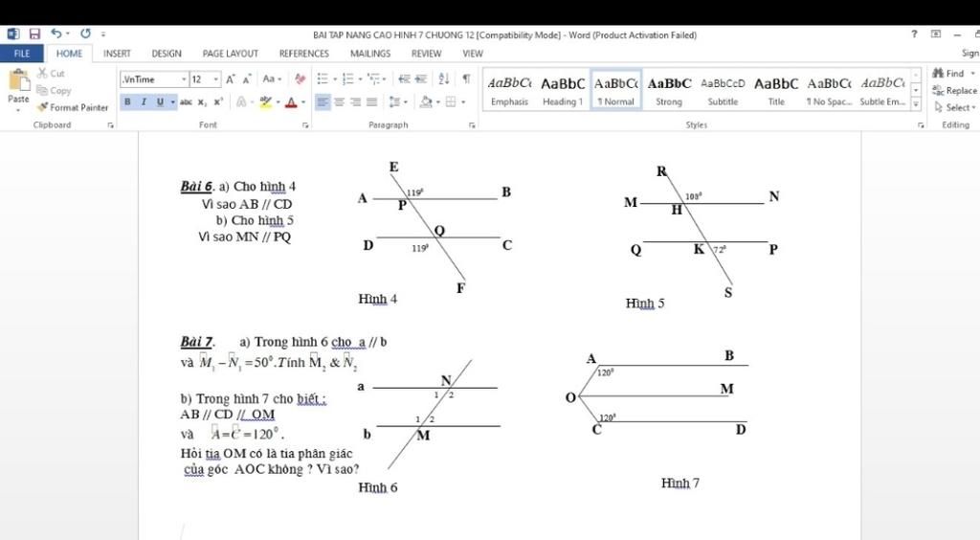Screen dimensions: 980x540
Task: Click Replace in the Editing group
Action: point(954,91)
